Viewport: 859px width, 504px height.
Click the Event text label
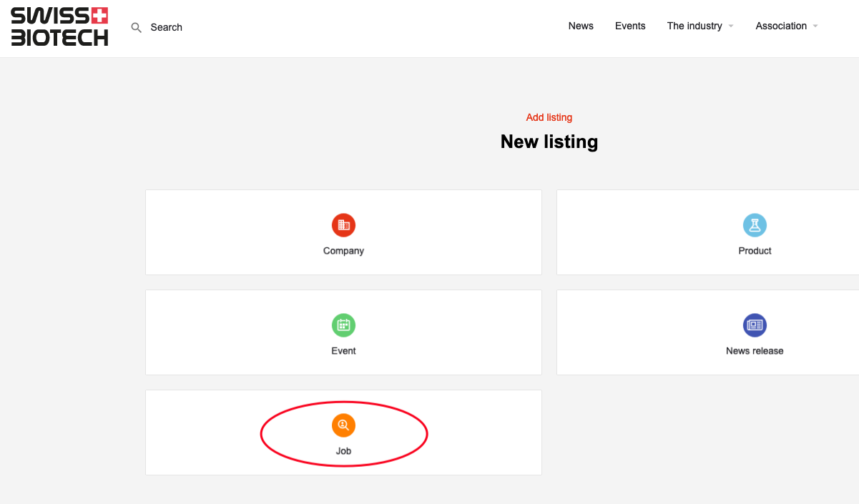click(343, 351)
